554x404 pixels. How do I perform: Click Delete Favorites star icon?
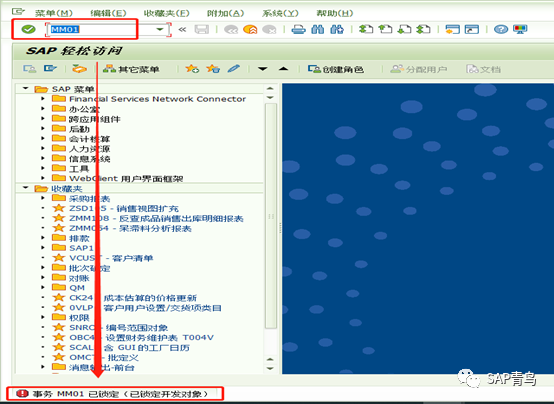[213, 69]
